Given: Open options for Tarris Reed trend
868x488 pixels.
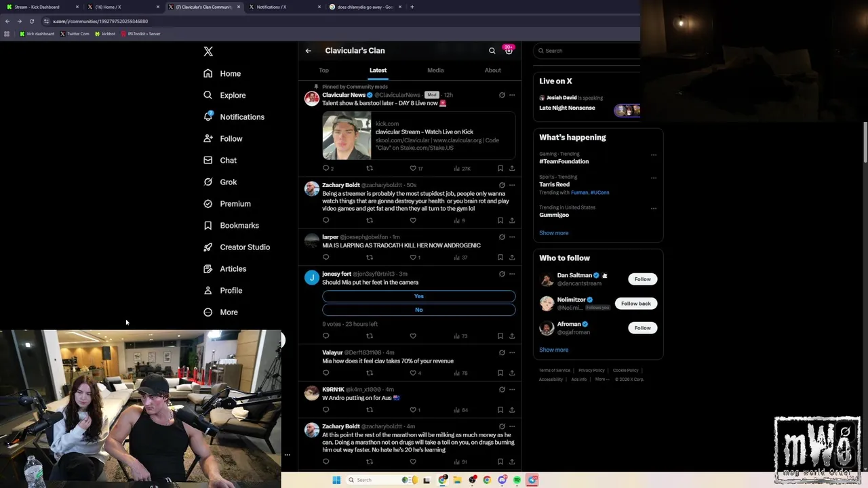Looking at the screenshot, I should click(x=654, y=178).
